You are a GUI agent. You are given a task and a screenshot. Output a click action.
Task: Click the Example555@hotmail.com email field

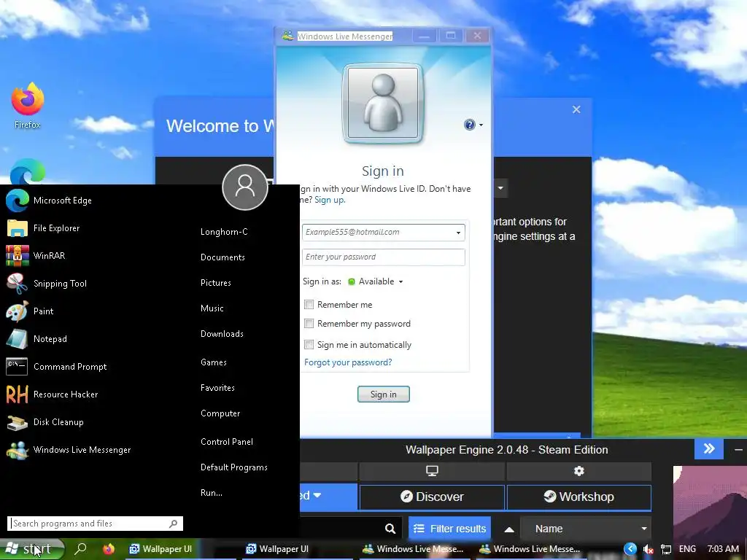(x=384, y=233)
